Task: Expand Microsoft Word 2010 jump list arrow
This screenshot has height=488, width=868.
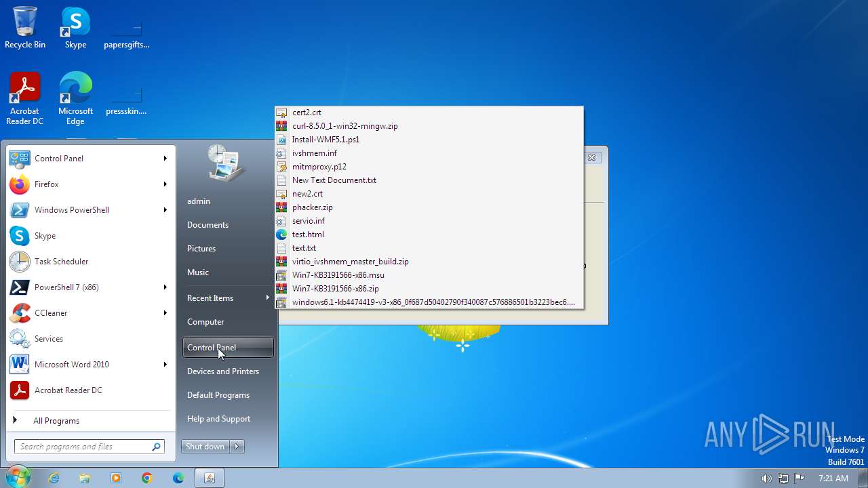Action: (x=165, y=365)
